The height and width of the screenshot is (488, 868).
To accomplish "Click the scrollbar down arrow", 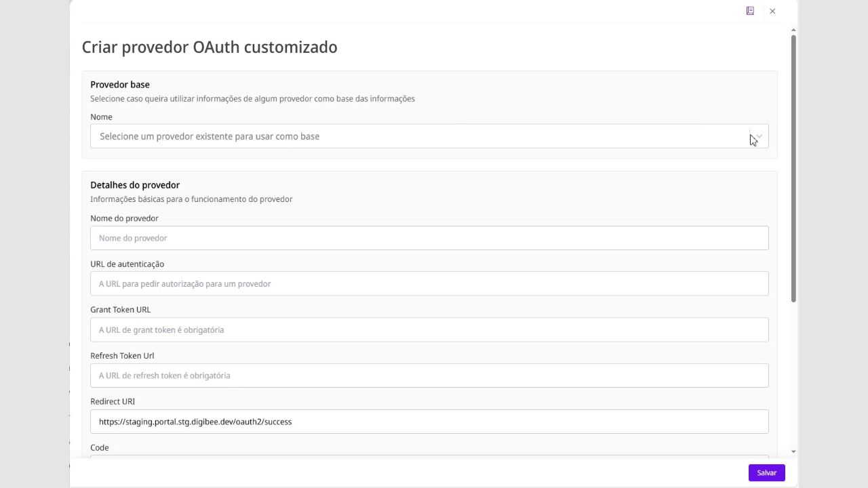I will pos(793,451).
